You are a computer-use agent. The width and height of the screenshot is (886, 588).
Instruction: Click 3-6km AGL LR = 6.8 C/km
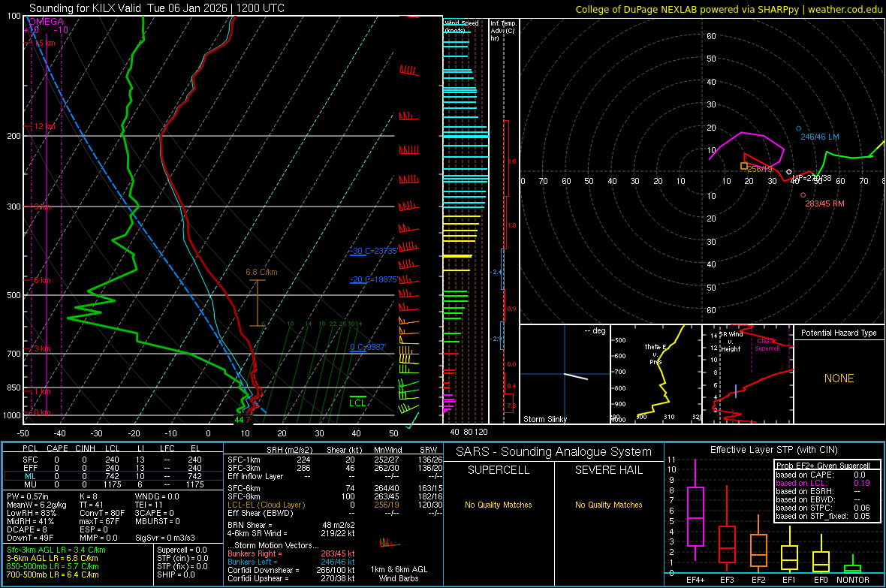point(52,558)
